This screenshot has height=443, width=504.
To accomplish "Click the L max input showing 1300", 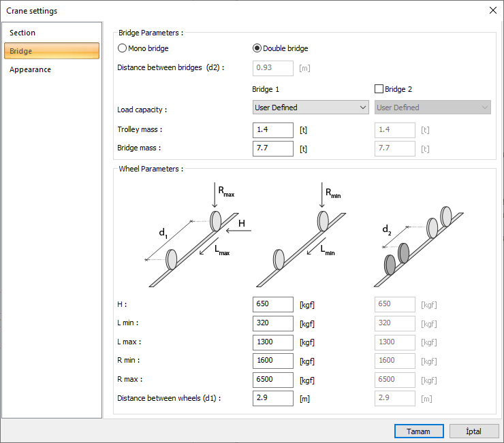I will tap(272, 342).
